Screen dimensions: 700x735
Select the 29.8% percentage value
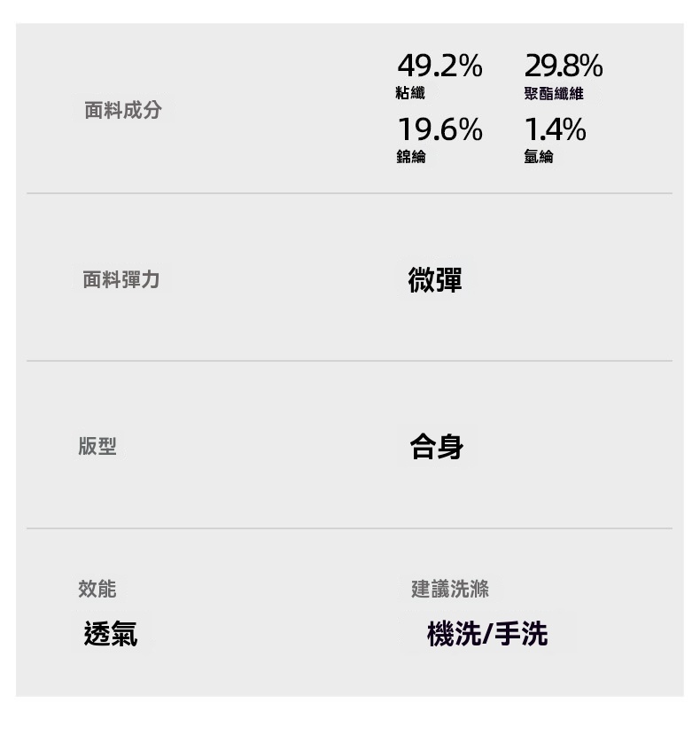(x=564, y=66)
